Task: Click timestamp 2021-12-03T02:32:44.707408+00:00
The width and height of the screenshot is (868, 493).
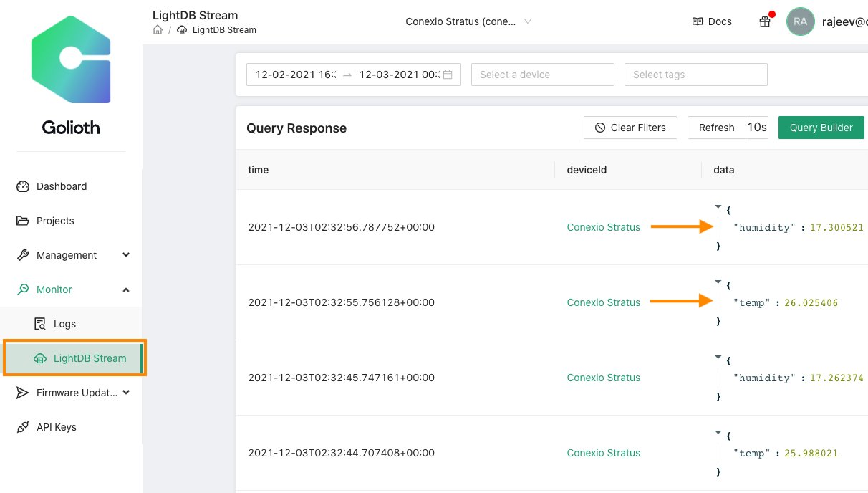Action: click(x=342, y=453)
